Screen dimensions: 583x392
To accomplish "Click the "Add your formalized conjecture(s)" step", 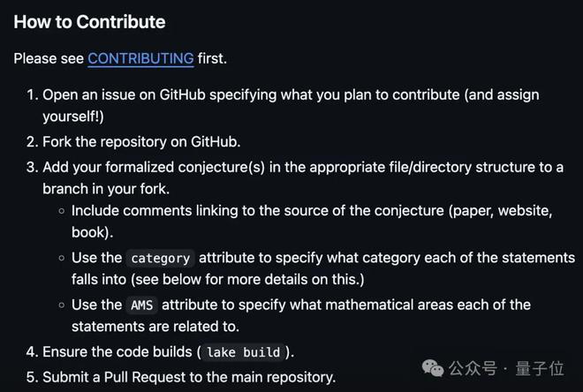I will point(177,166).
